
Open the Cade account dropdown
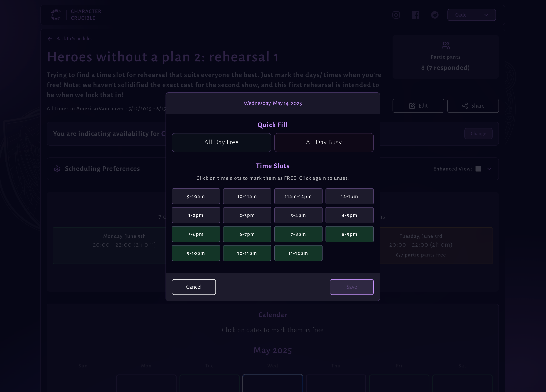[471, 15]
